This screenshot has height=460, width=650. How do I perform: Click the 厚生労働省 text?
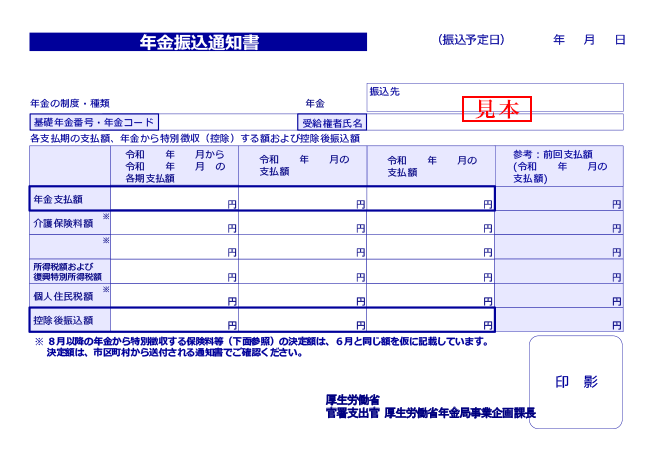coord(352,399)
